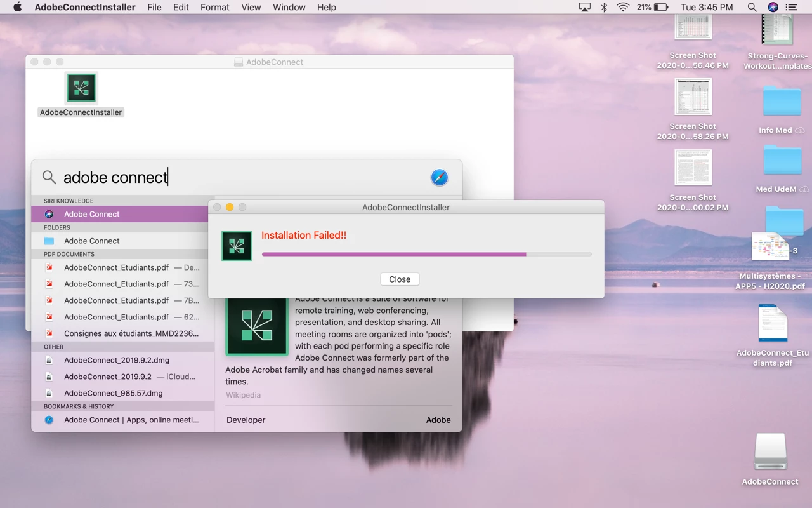Select AdobeConnect_2019.9.2 iCloud result

coord(123,377)
